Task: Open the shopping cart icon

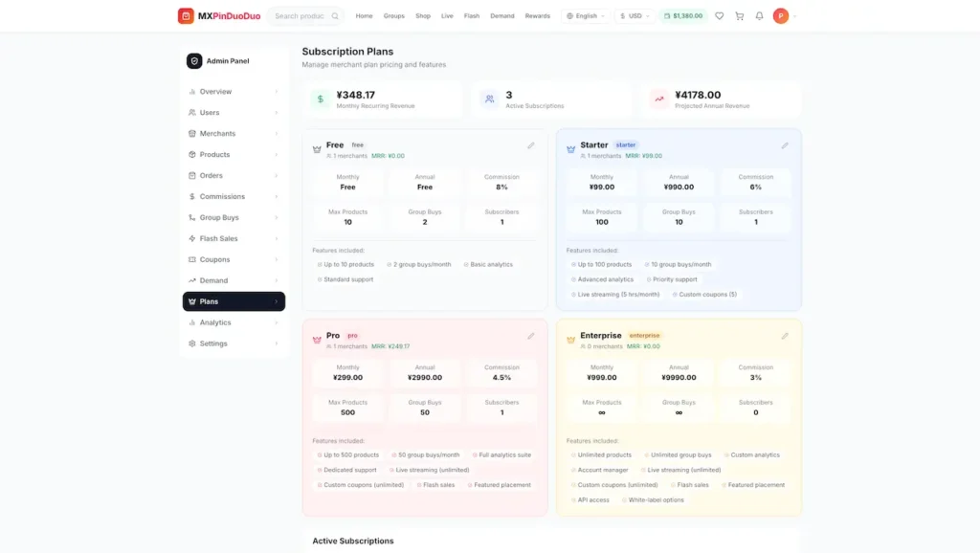Action: (740, 15)
